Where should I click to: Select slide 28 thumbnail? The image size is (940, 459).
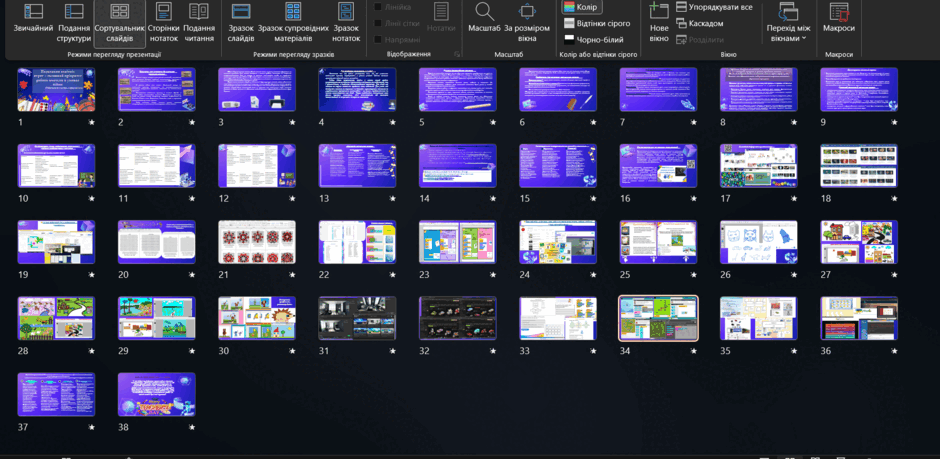coord(56,319)
